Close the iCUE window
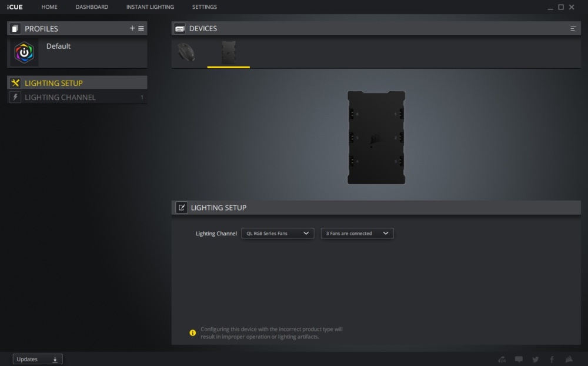588x366 pixels. pos(572,7)
